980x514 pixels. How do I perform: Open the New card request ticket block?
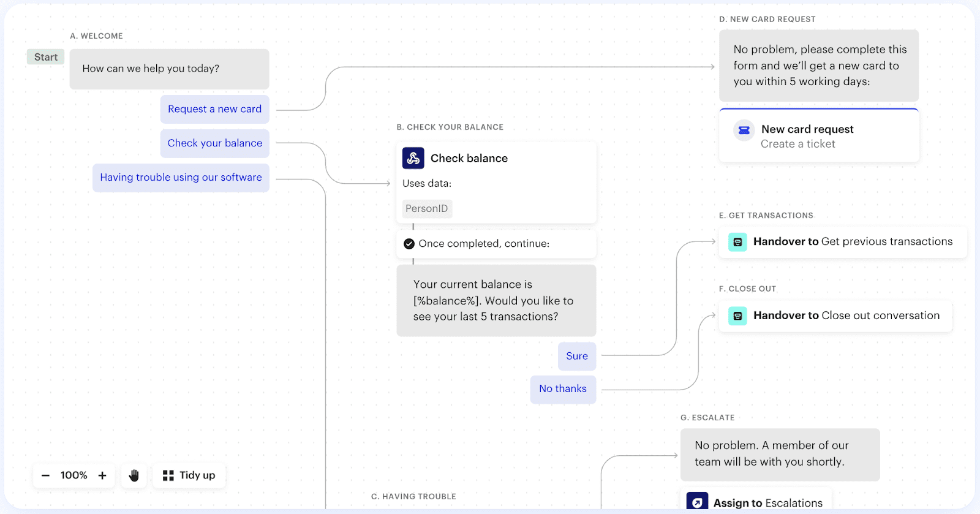click(819, 135)
